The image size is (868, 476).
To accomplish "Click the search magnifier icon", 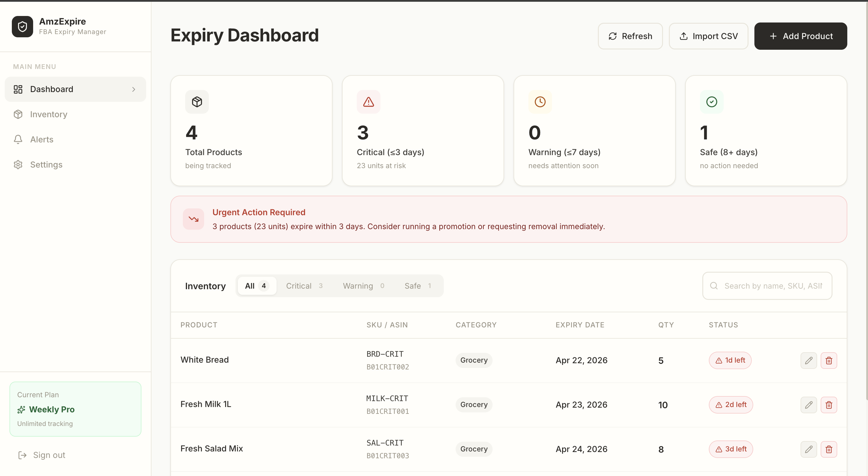I will coord(714,286).
